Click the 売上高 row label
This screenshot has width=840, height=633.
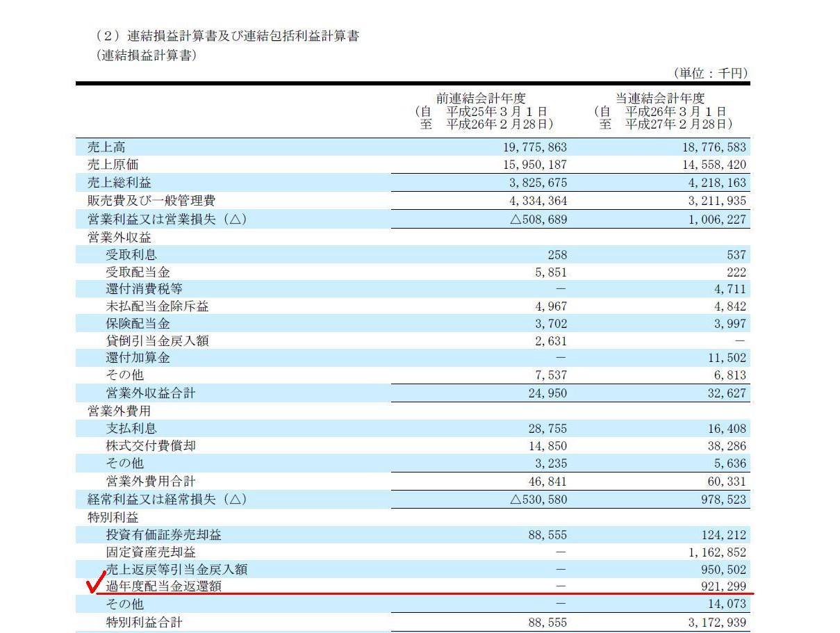(107, 147)
